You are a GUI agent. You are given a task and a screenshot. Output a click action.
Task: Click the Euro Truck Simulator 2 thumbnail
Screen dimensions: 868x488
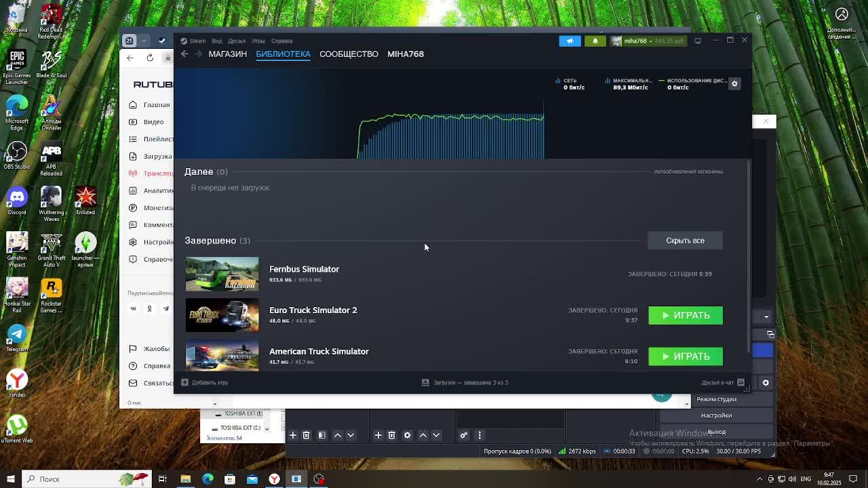click(222, 315)
